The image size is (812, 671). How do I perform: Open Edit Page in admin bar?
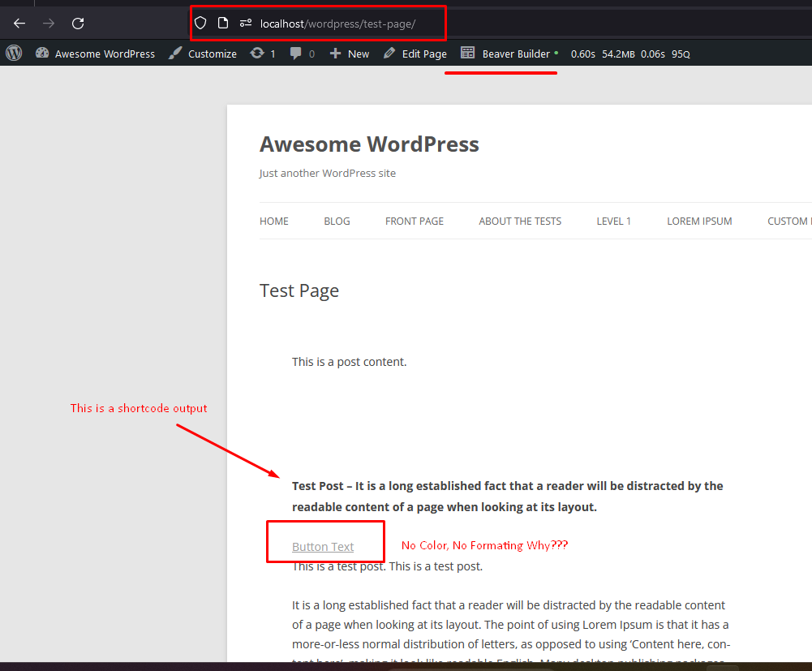pos(424,54)
